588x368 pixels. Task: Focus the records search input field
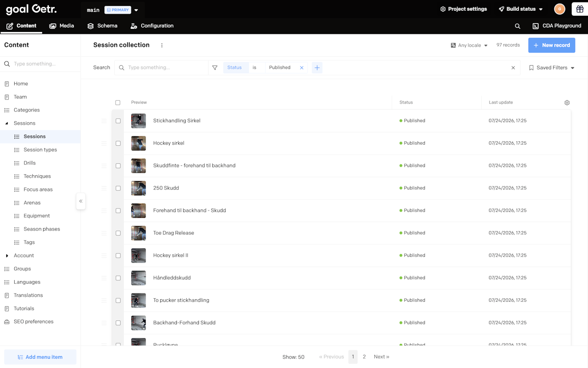click(x=162, y=68)
